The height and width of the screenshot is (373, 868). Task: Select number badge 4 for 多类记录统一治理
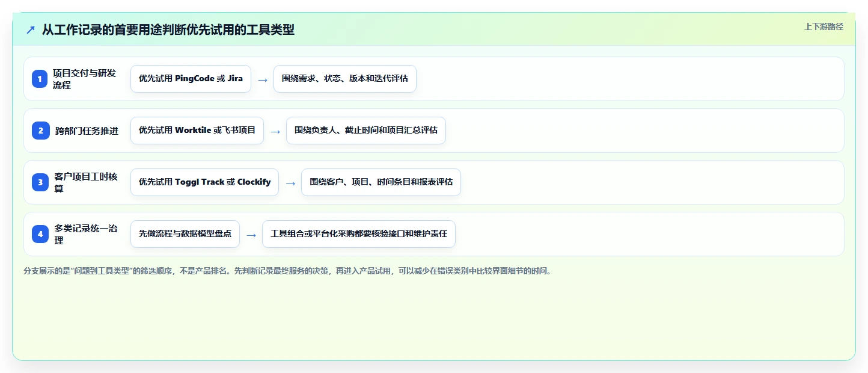40,234
